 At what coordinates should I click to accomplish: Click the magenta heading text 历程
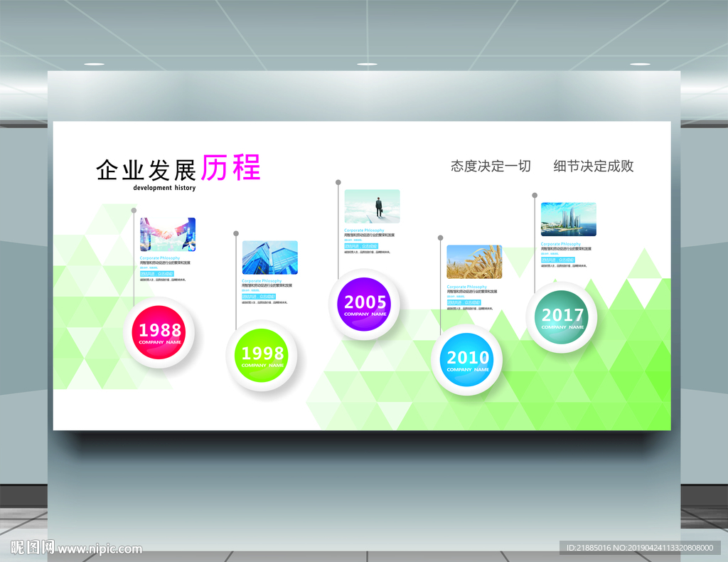[231, 167]
